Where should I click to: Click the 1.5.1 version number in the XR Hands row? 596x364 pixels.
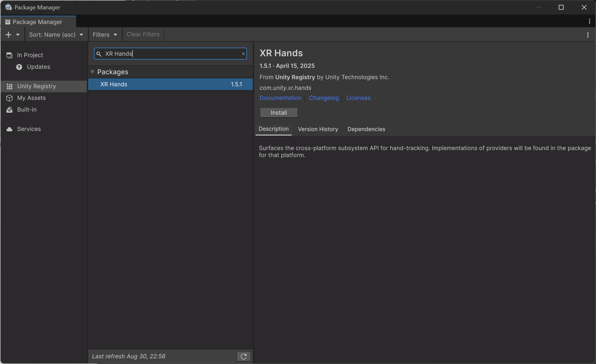[x=236, y=84]
